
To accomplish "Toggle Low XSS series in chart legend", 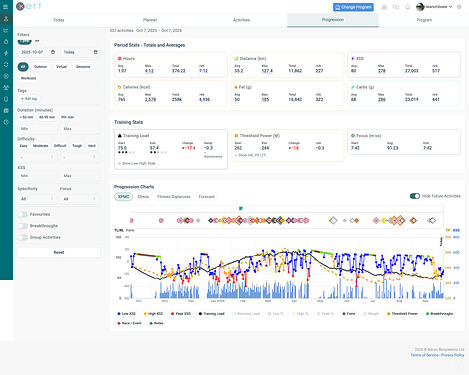I will point(127,314).
